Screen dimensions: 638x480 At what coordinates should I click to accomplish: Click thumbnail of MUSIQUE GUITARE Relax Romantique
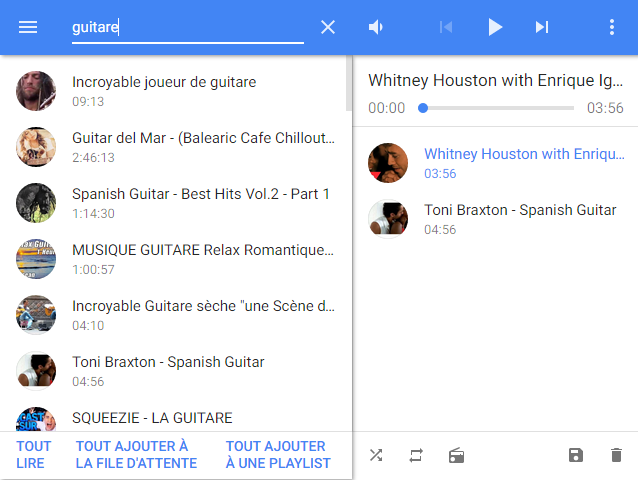[36, 259]
